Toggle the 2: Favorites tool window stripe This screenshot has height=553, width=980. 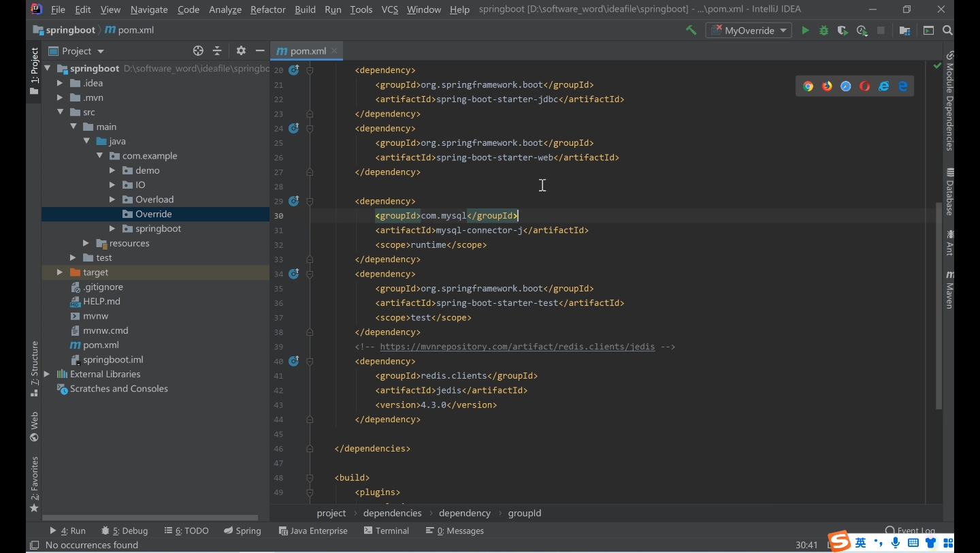click(x=34, y=484)
